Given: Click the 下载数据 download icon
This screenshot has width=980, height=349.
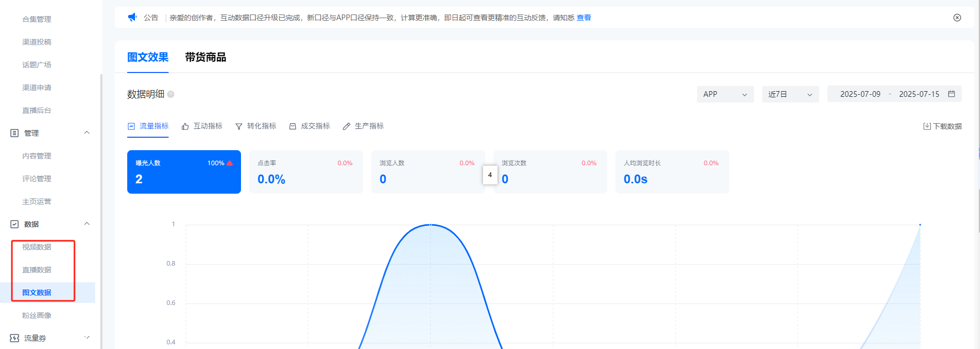Looking at the screenshot, I should click(927, 126).
